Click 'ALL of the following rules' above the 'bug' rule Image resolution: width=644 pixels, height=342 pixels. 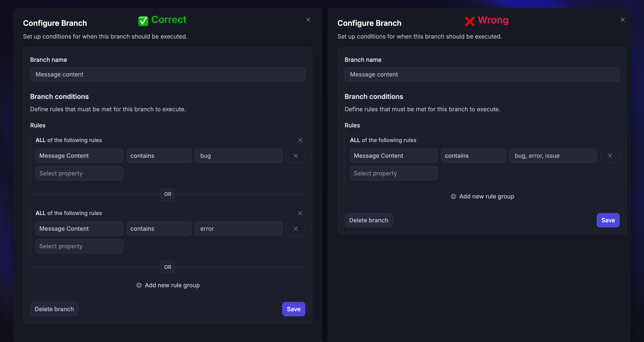(x=69, y=140)
